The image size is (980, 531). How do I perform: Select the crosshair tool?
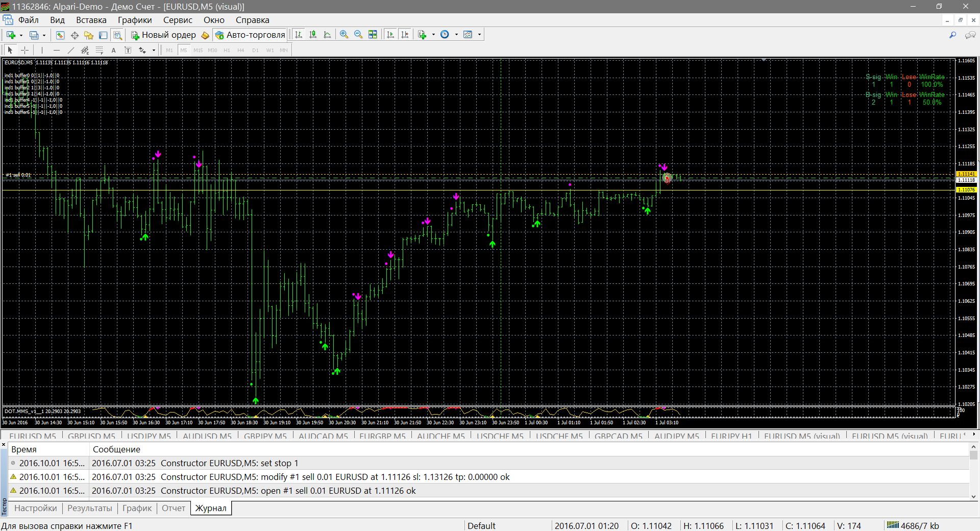(24, 50)
